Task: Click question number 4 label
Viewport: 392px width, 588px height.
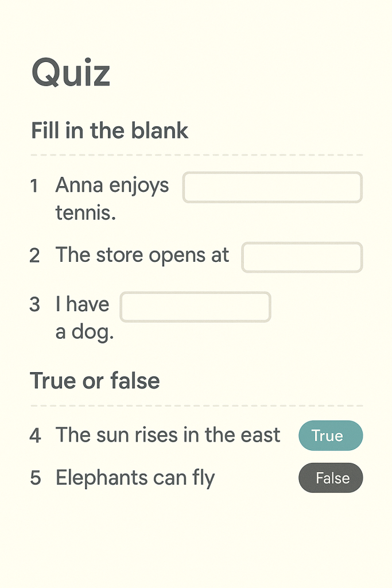Action: 35,435
